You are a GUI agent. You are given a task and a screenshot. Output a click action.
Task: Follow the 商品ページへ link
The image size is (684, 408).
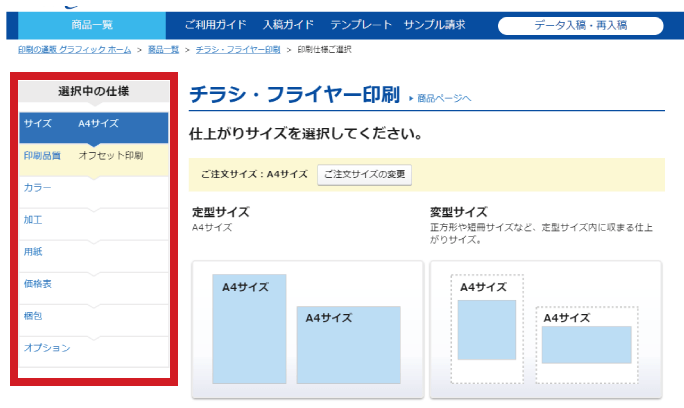pos(440,98)
